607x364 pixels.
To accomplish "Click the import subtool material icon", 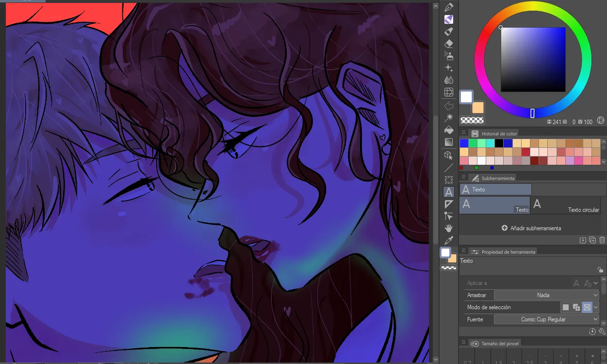I will click(583, 240).
